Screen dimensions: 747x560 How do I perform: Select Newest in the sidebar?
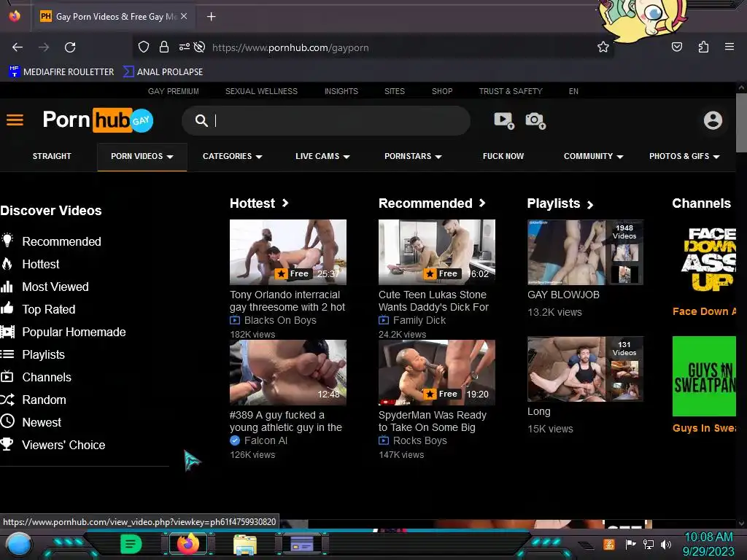click(42, 422)
